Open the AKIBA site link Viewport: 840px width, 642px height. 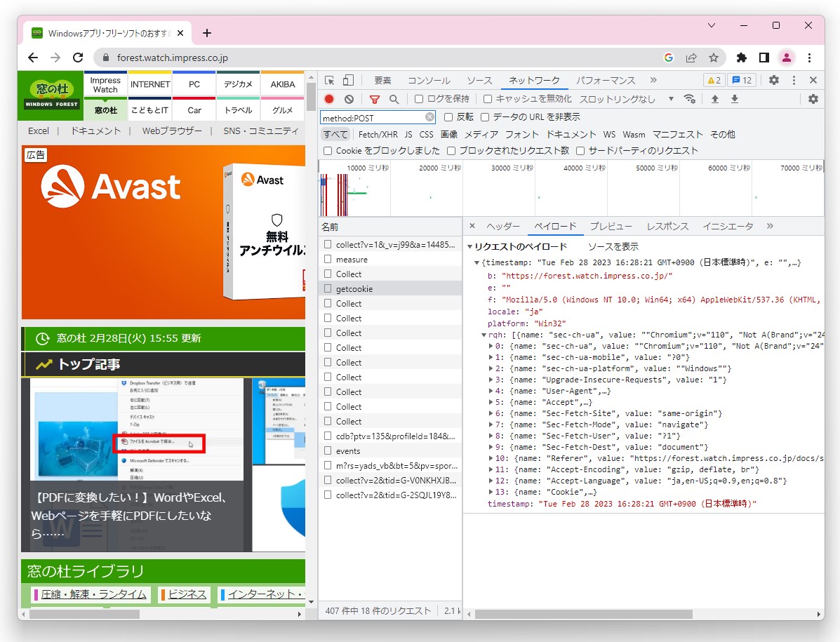(x=283, y=85)
